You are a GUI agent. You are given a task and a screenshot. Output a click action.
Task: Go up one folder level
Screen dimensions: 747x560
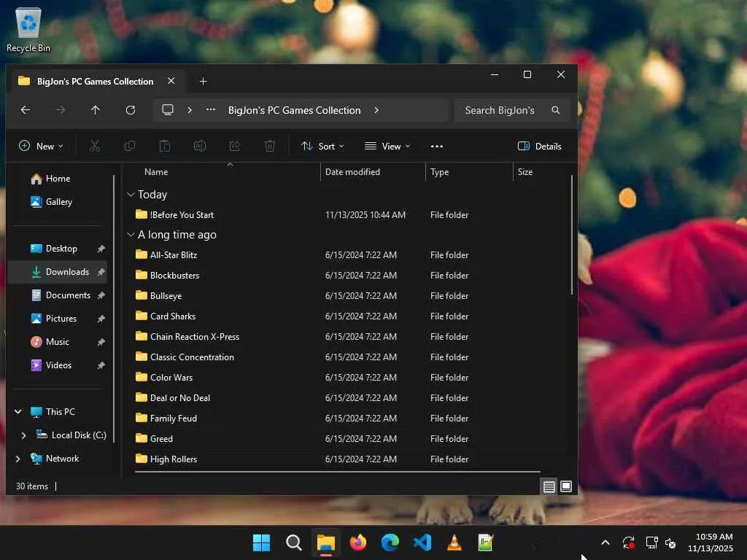96,110
